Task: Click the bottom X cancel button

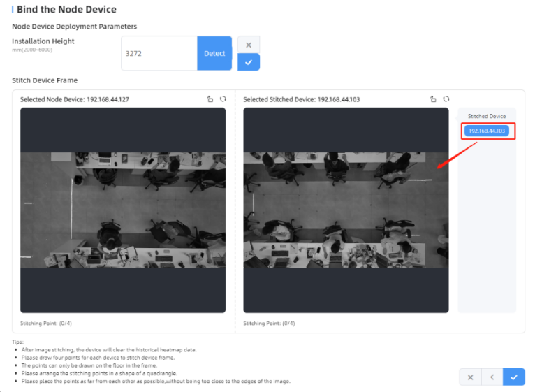Action: tap(470, 377)
